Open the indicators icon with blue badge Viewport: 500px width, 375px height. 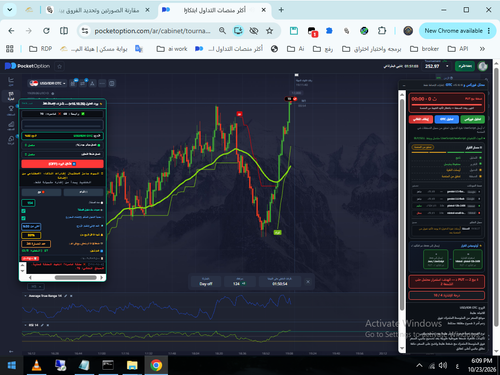(x=83, y=83)
